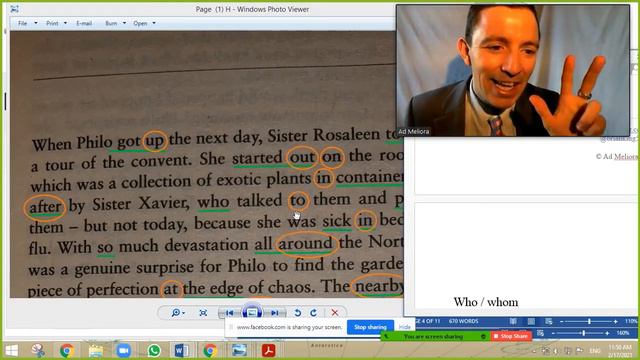Switch Word to Web Layout view
This screenshot has height=360, width=640.
point(549,322)
